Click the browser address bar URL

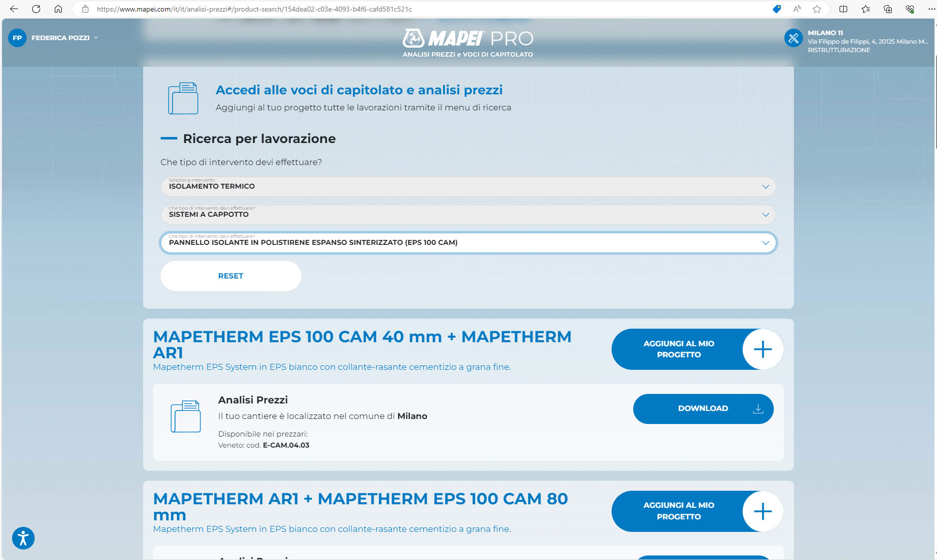[x=254, y=9]
